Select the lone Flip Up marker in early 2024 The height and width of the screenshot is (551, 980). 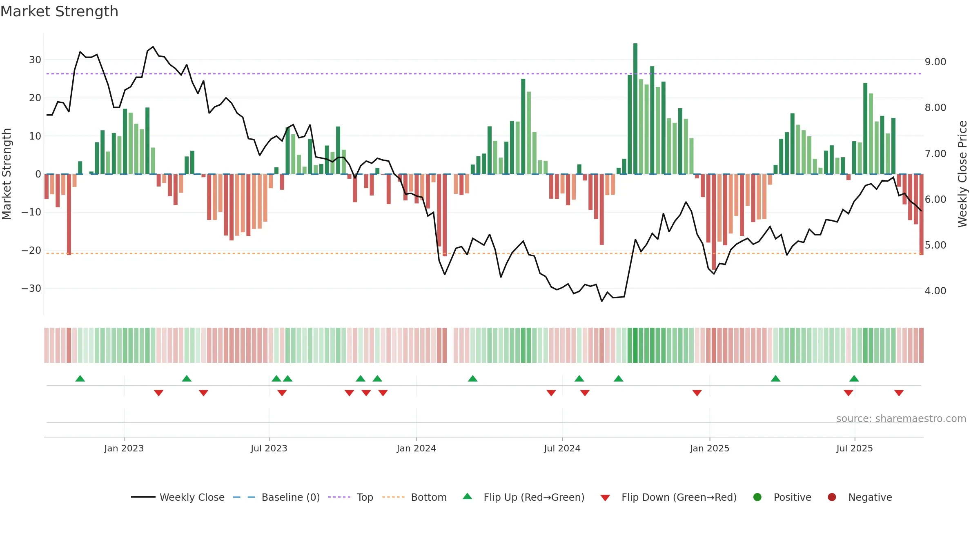(473, 378)
